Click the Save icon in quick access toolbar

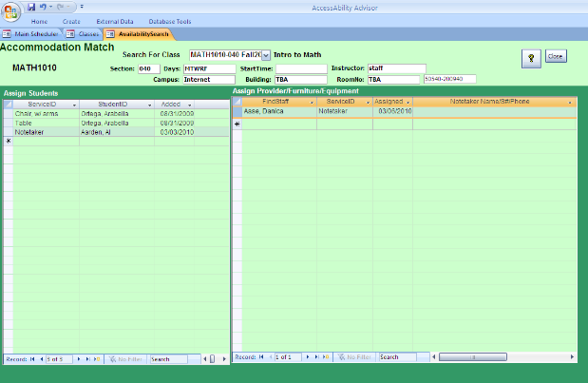pyautogui.click(x=31, y=6)
